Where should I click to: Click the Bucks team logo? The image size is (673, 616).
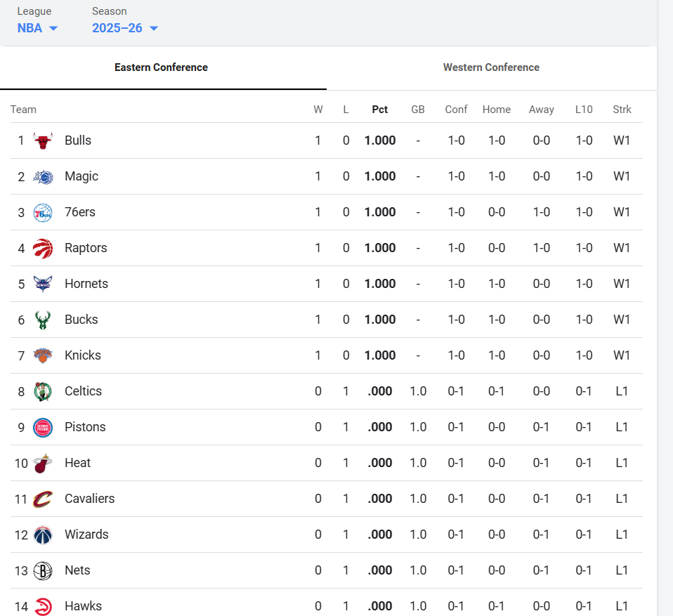click(43, 320)
